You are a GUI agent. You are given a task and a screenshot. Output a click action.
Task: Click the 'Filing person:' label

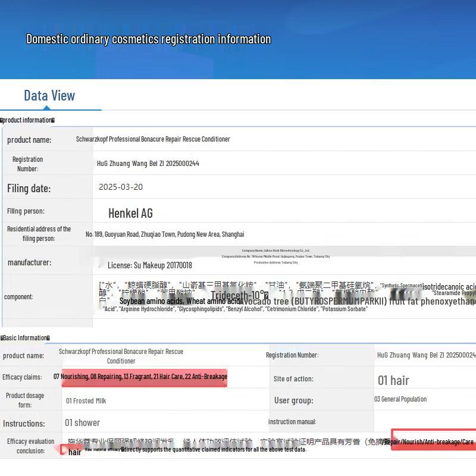coord(26,211)
